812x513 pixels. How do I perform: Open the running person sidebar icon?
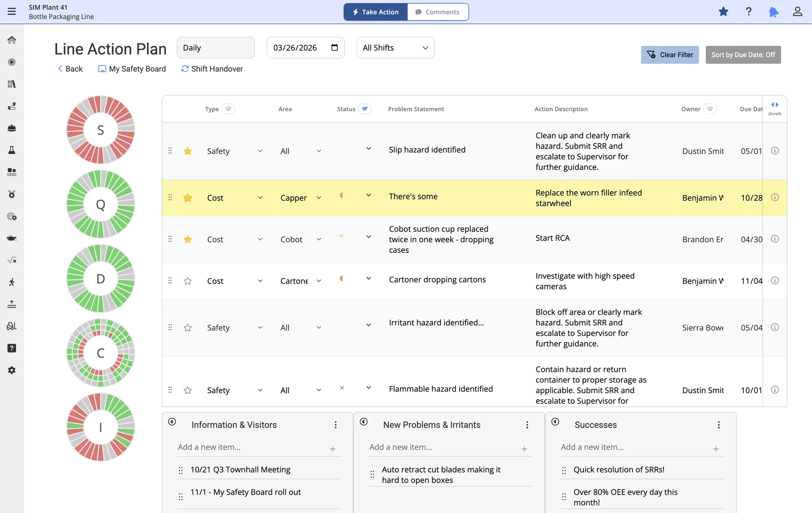pyautogui.click(x=12, y=282)
